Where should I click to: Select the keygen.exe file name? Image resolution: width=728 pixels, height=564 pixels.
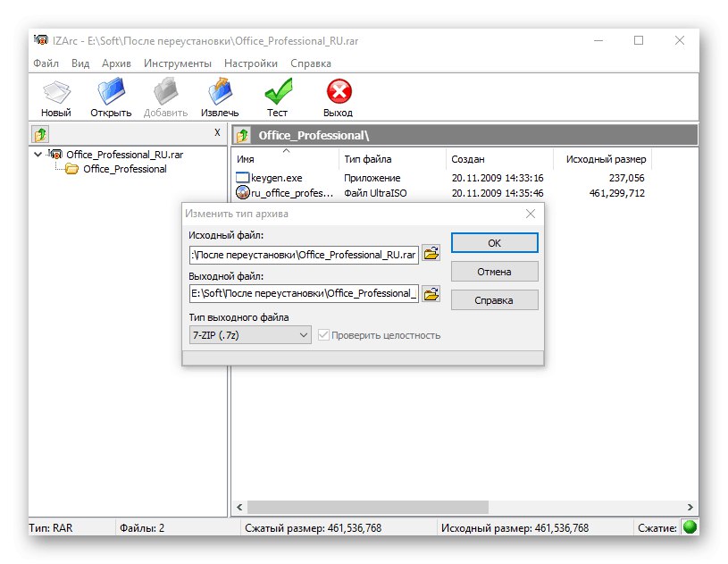point(277,178)
